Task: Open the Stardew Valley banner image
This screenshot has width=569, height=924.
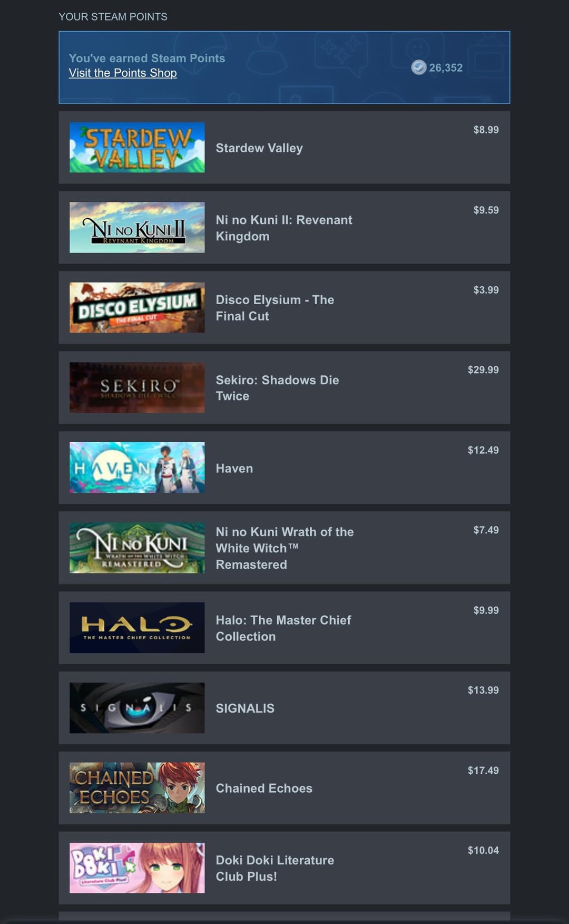Action: click(137, 148)
